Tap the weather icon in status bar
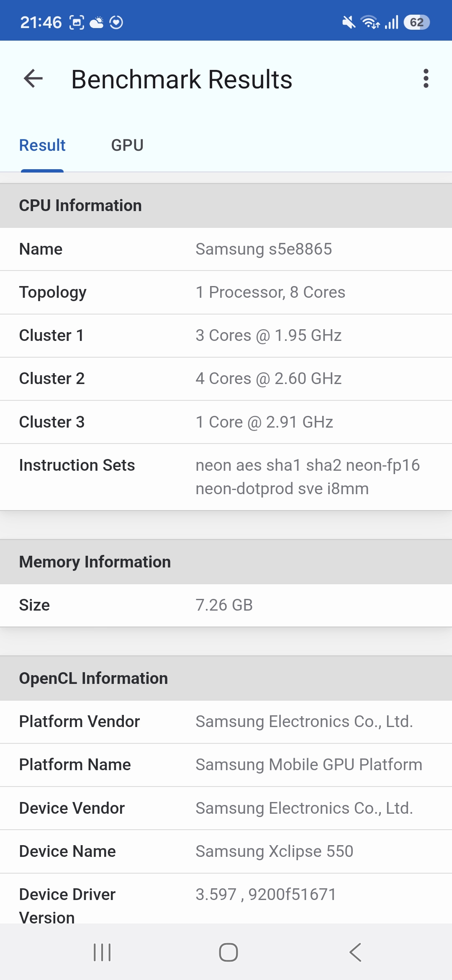Viewport: 452px width, 980px height. [x=97, y=22]
